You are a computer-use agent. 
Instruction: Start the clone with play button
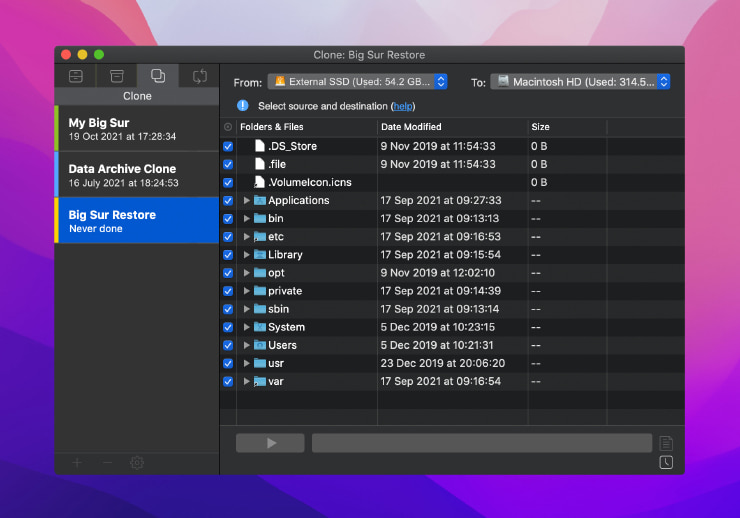pyautogui.click(x=270, y=443)
